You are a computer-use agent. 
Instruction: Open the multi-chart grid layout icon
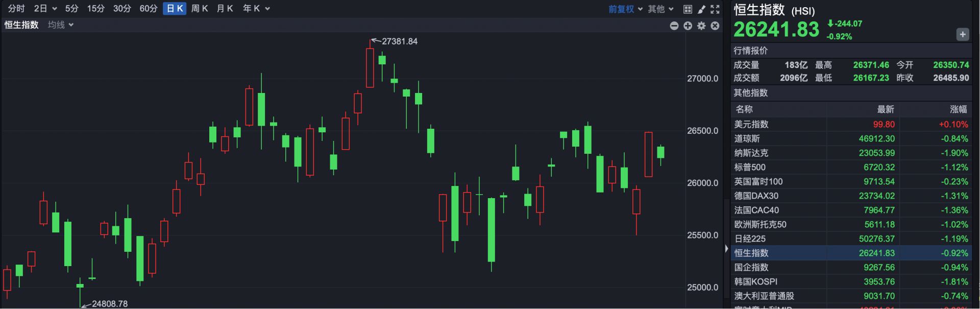click(688, 9)
